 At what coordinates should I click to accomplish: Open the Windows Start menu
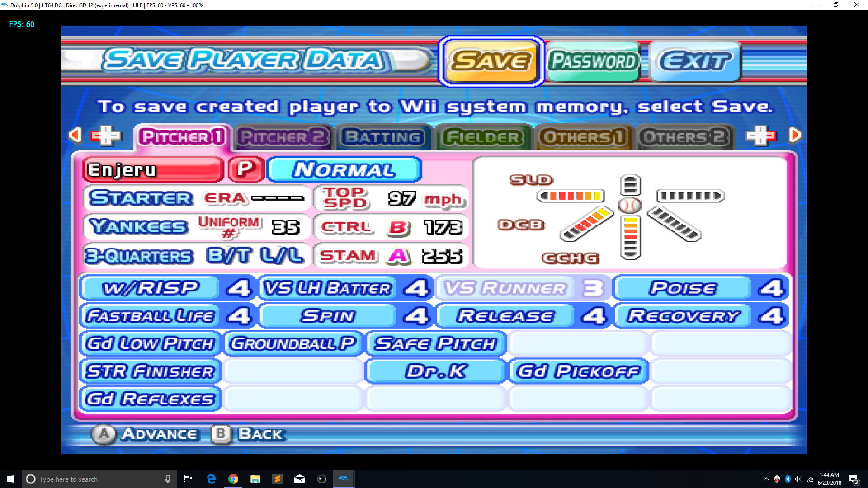[x=11, y=479]
